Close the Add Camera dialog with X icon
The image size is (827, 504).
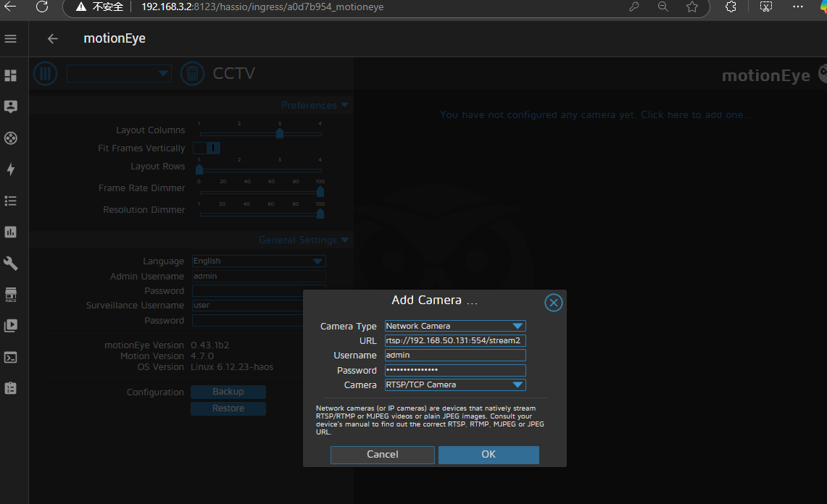tap(553, 303)
